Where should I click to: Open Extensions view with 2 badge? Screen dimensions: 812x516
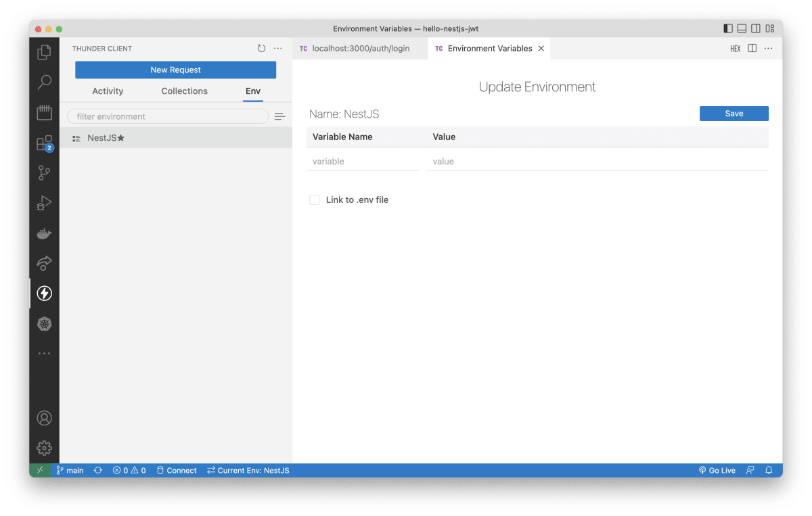[x=44, y=143]
